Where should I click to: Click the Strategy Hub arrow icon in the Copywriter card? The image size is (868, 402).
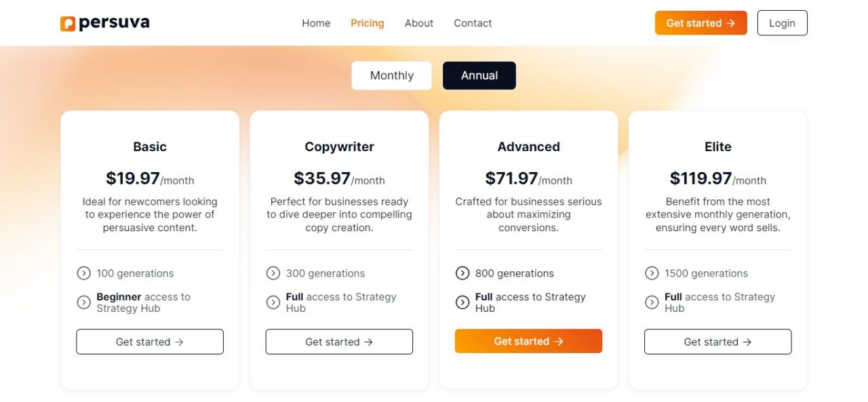pyautogui.click(x=273, y=302)
